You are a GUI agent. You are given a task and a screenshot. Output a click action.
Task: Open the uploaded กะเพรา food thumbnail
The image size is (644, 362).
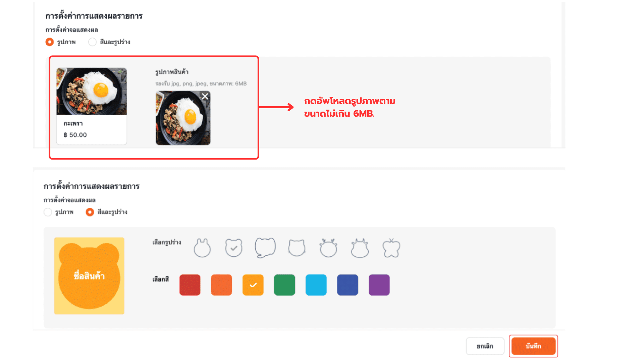(183, 118)
